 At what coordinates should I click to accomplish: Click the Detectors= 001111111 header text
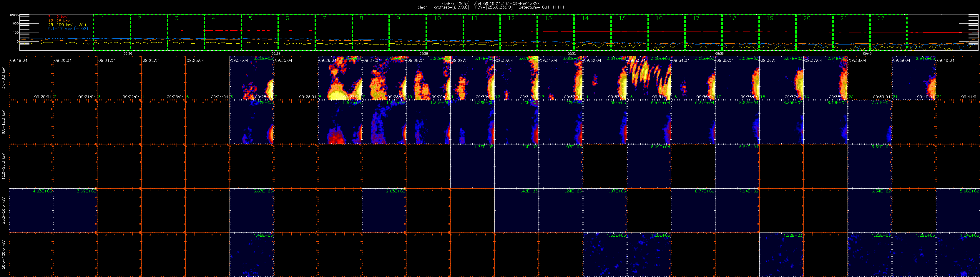[x=542, y=7]
